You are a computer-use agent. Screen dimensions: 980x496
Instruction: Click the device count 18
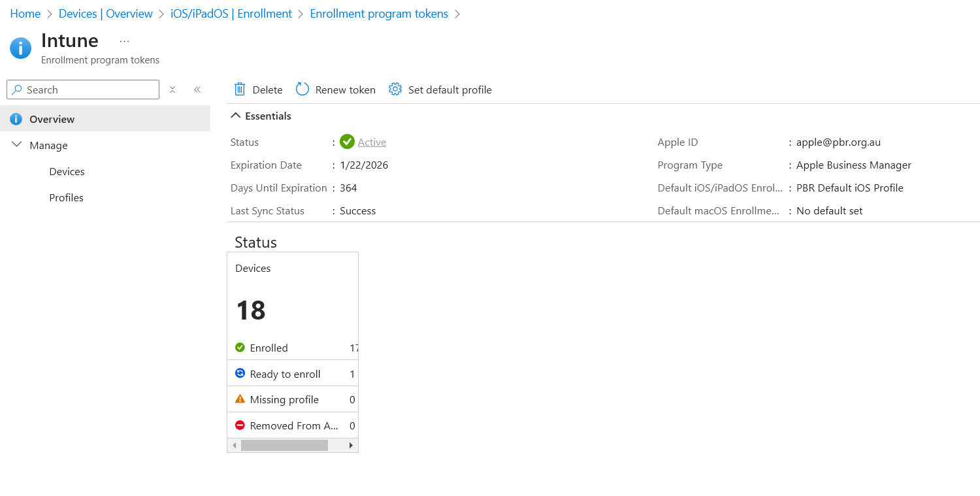point(251,310)
